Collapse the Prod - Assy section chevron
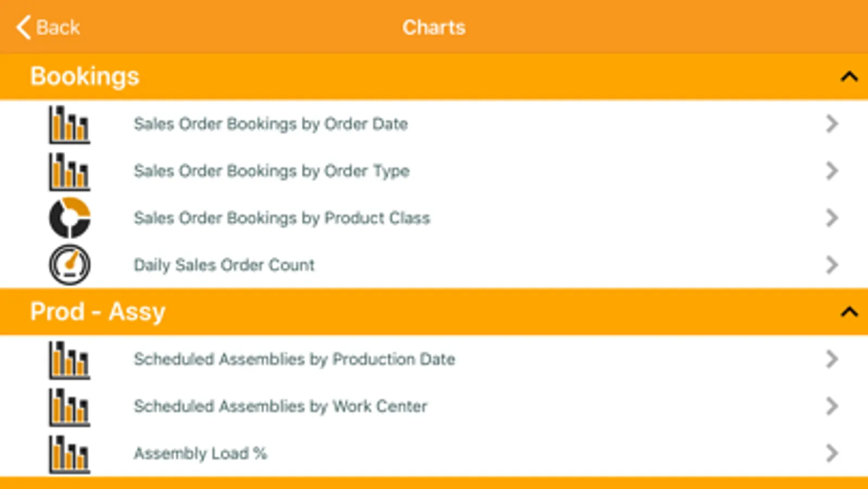 pyautogui.click(x=849, y=312)
